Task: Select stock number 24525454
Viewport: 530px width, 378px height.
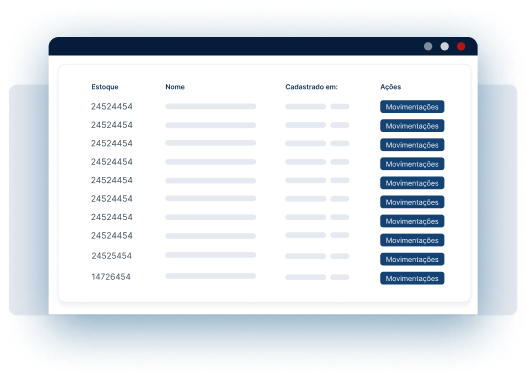Action: [x=112, y=256]
